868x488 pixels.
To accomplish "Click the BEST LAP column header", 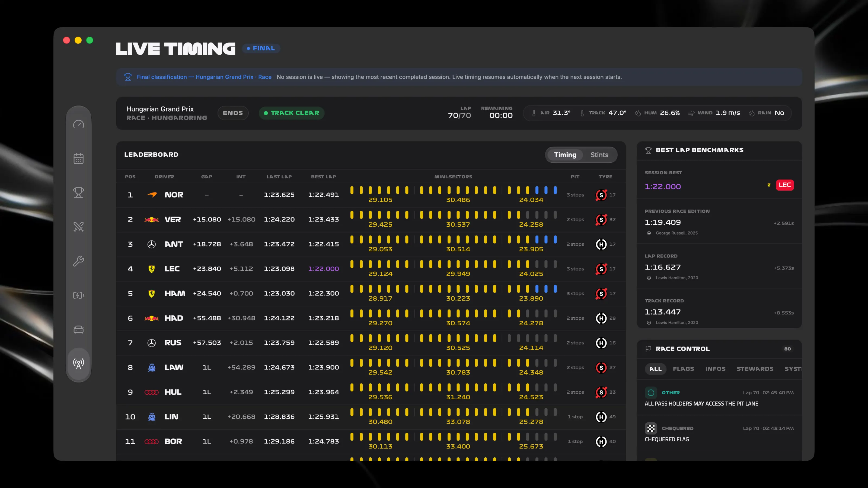I will point(324,177).
